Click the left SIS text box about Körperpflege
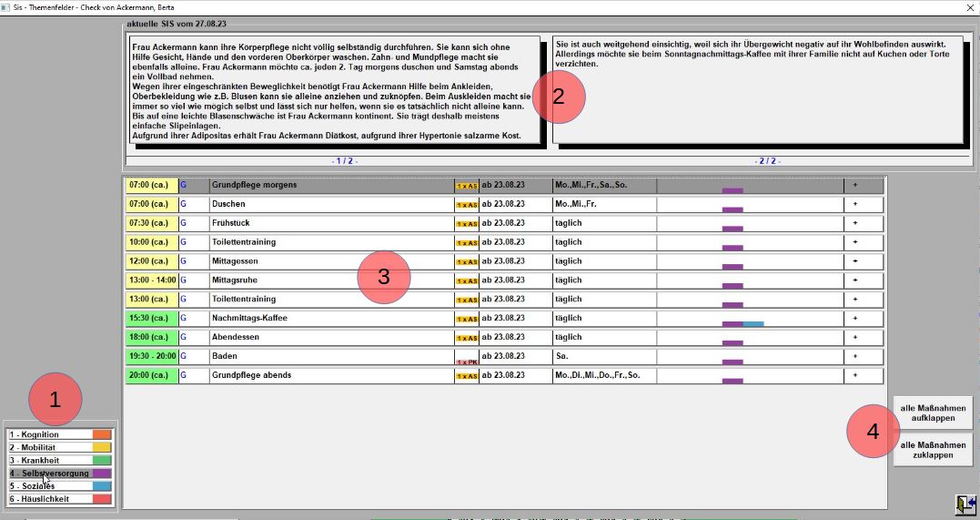Screen dimensions: 980x520 pyautogui.click(x=335, y=90)
